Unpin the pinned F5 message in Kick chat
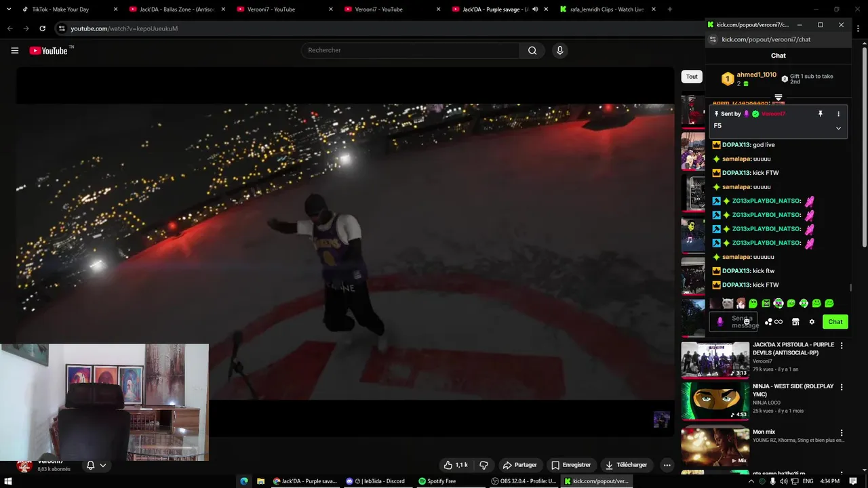Image resolution: width=868 pixels, height=488 pixels. 820,114
